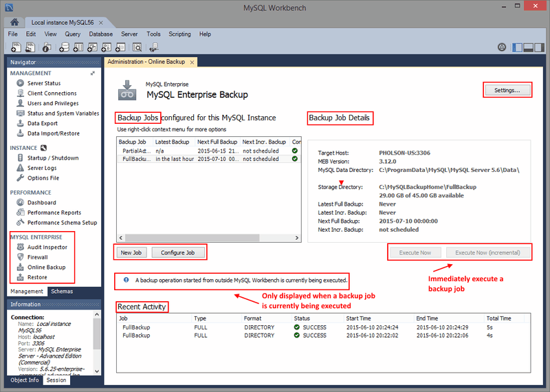The width and height of the screenshot is (550, 392).
Task: Switch to the Management tab
Action: 27,292
